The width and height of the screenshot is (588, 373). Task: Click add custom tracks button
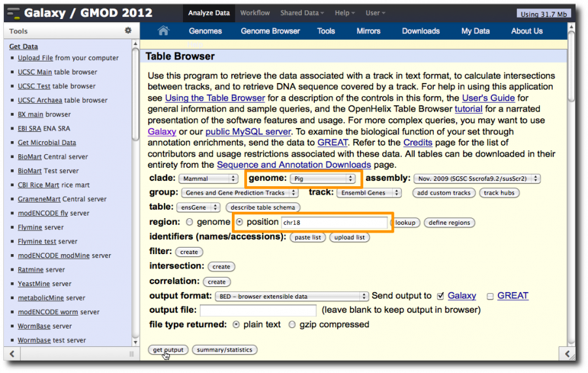click(444, 193)
